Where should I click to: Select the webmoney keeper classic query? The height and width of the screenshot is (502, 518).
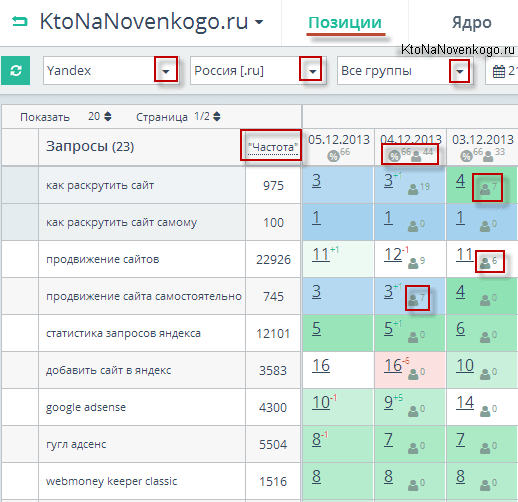pos(111,481)
